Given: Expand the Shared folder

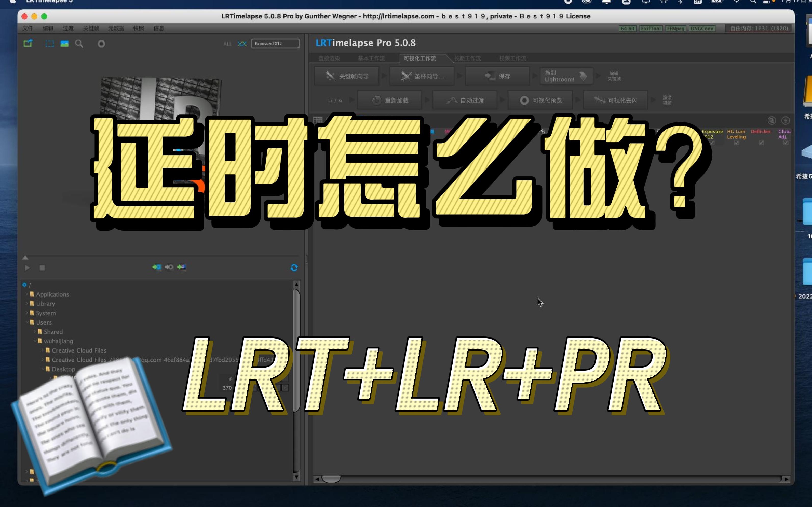Looking at the screenshot, I should (35, 332).
